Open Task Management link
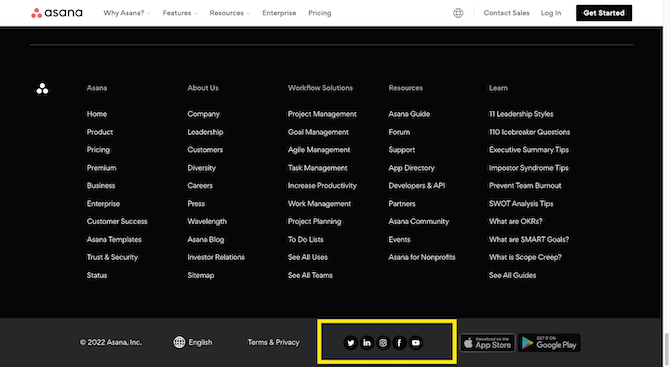The height and width of the screenshot is (367, 670). point(317,168)
